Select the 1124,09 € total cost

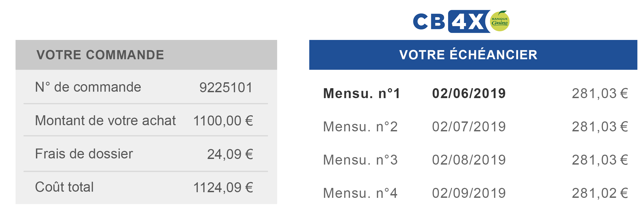pos(223,187)
